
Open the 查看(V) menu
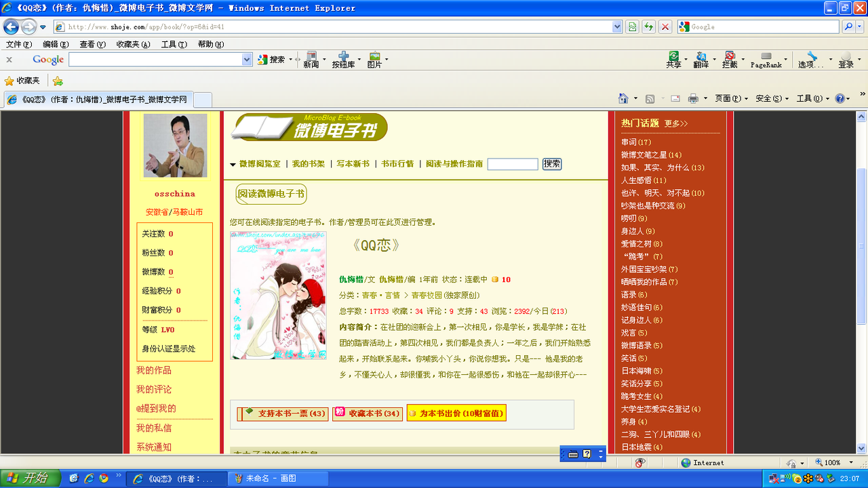(x=92, y=44)
